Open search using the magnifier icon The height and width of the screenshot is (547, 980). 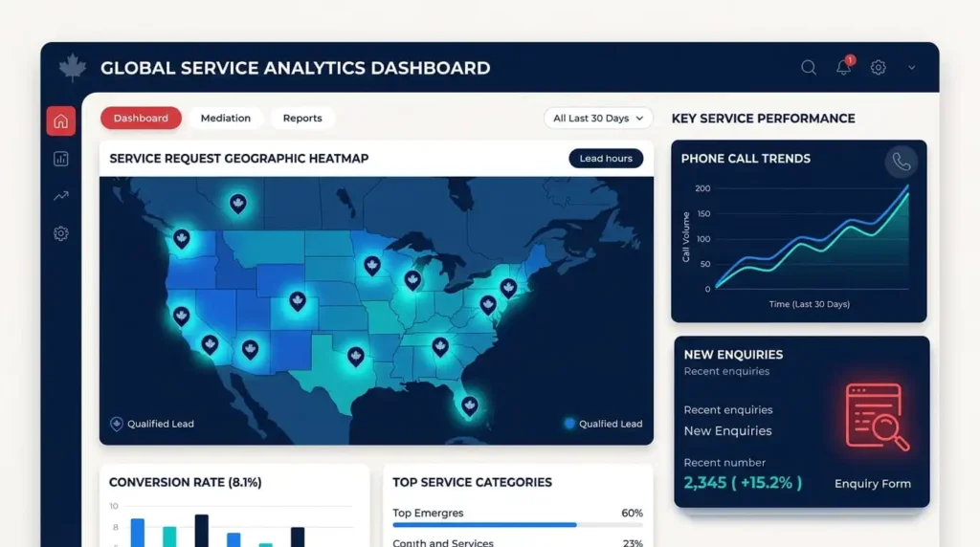(808, 68)
